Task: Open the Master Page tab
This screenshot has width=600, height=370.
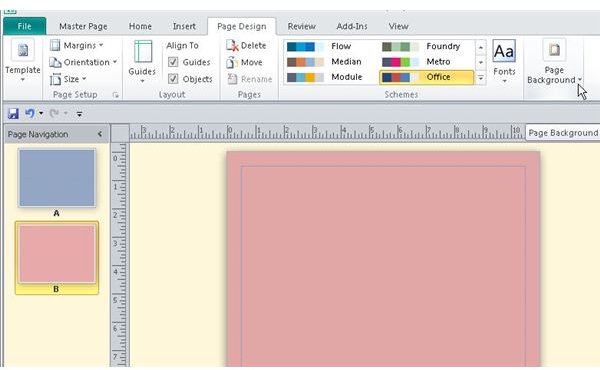Action: pos(83,26)
